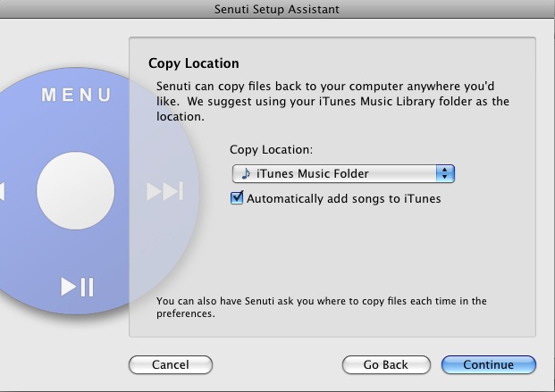This screenshot has height=392, width=555.
Task: Click the next track icon on the wheel
Action: pyautogui.click(x=164, y=190)
